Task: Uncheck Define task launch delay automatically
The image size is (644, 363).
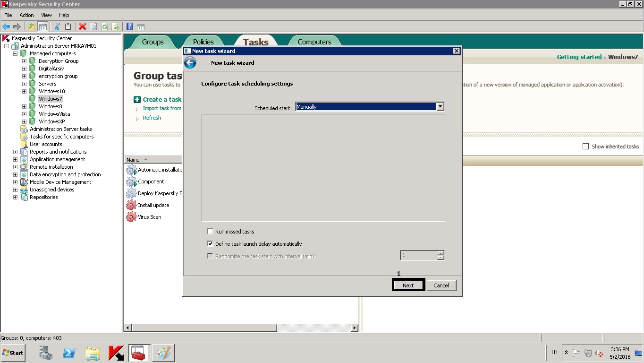Action: click(x=210, y=244)
